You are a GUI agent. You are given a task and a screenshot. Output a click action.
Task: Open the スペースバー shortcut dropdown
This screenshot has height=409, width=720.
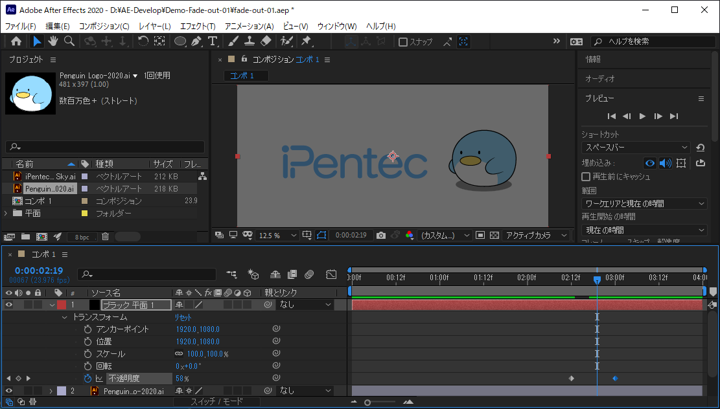click(x=636, y=148)
